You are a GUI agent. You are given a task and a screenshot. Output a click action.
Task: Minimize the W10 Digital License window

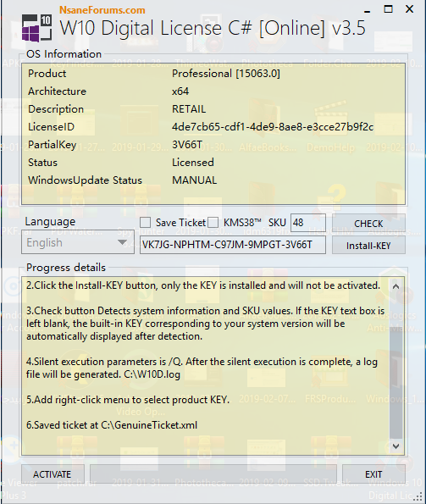(368, 10)
